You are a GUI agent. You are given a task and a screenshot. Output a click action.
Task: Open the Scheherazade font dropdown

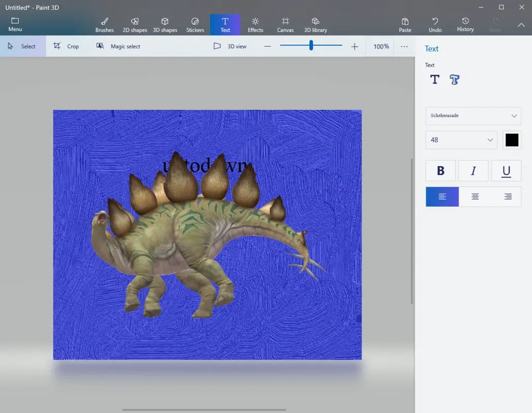[473, 116]
